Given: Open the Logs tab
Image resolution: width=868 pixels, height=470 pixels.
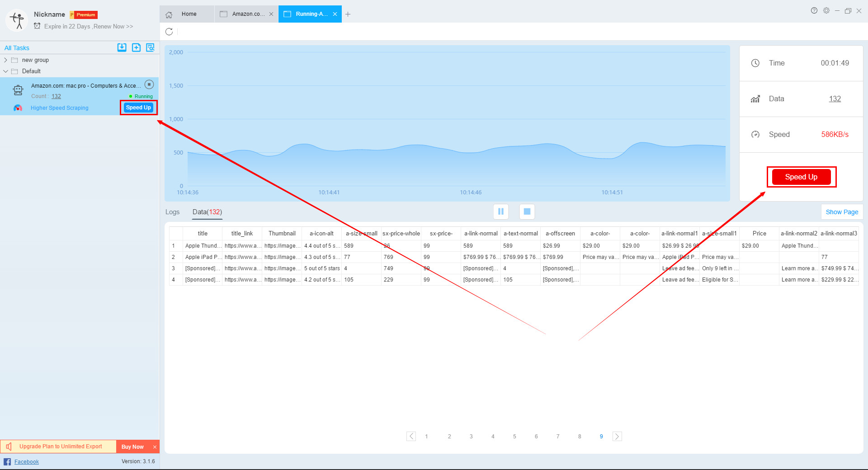Looking at the screenshot, I should tap(172, 212).
